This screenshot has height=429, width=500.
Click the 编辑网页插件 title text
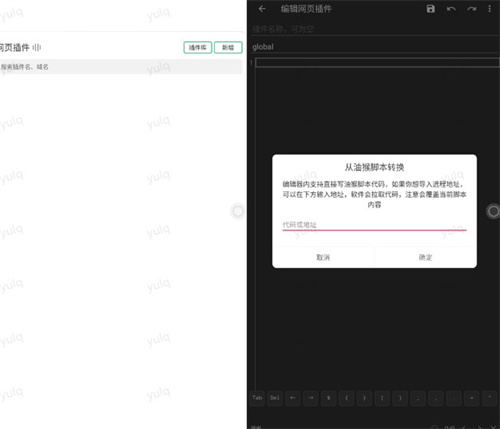(x=306, y=9)
